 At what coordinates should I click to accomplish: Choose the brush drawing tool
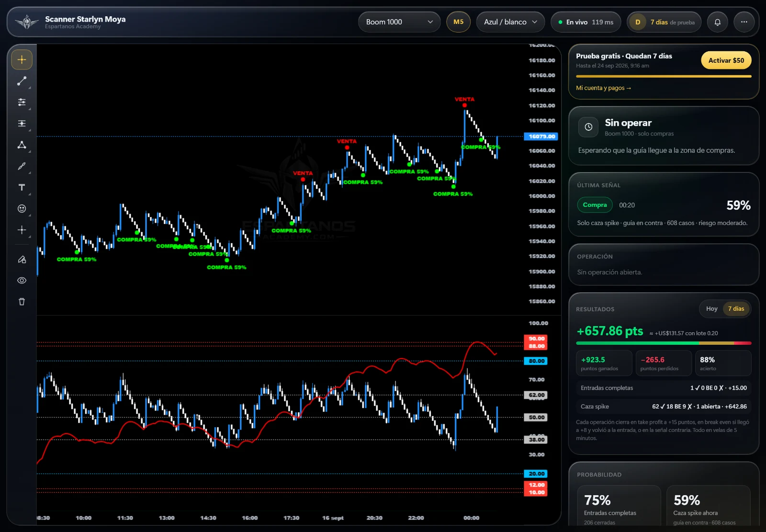click(22, 166)
